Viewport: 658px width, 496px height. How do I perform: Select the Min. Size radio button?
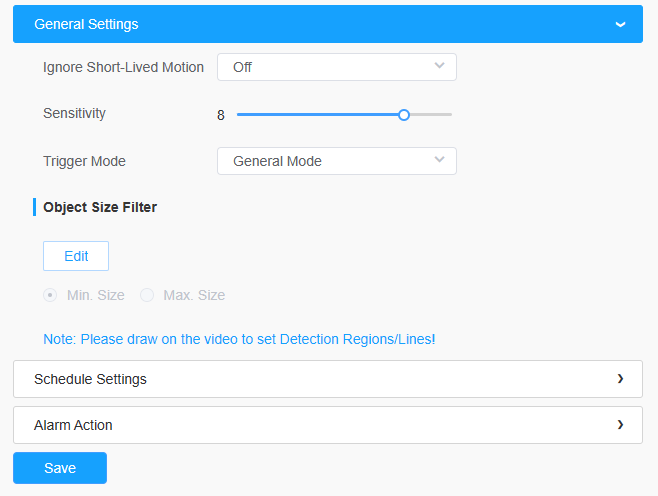50,295
